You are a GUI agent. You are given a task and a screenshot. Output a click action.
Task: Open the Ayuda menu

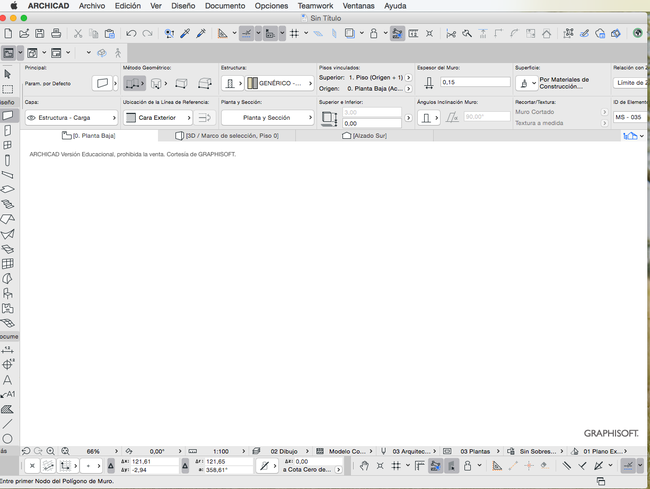tap(395, 6)
